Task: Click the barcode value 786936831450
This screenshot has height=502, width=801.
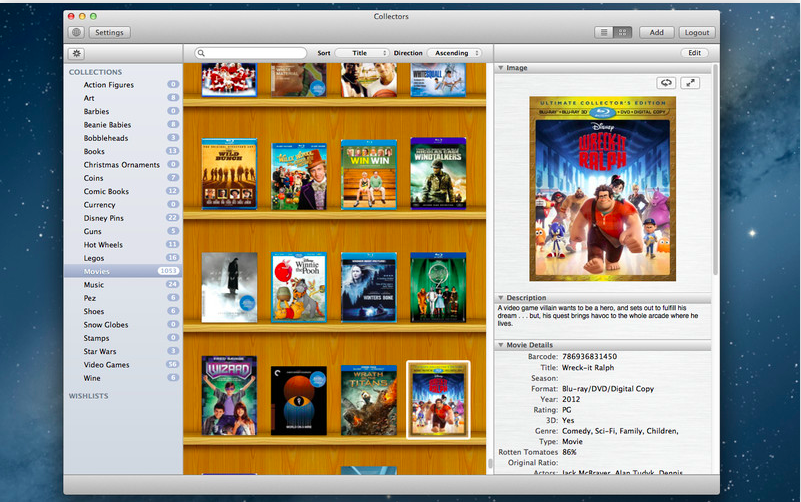Action: [x=590, y=356]
